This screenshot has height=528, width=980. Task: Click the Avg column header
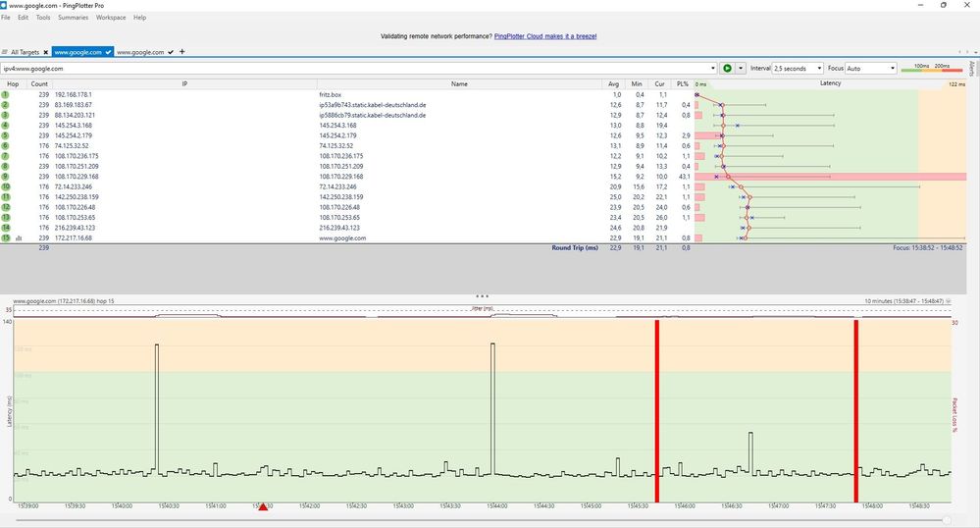point(614,83)
